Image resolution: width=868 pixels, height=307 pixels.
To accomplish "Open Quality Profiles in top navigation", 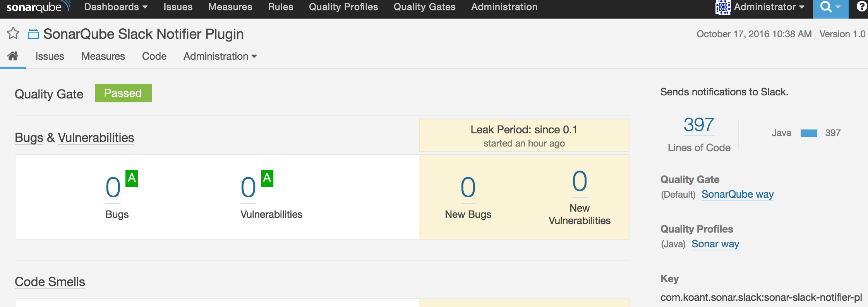I will (343, 7).
